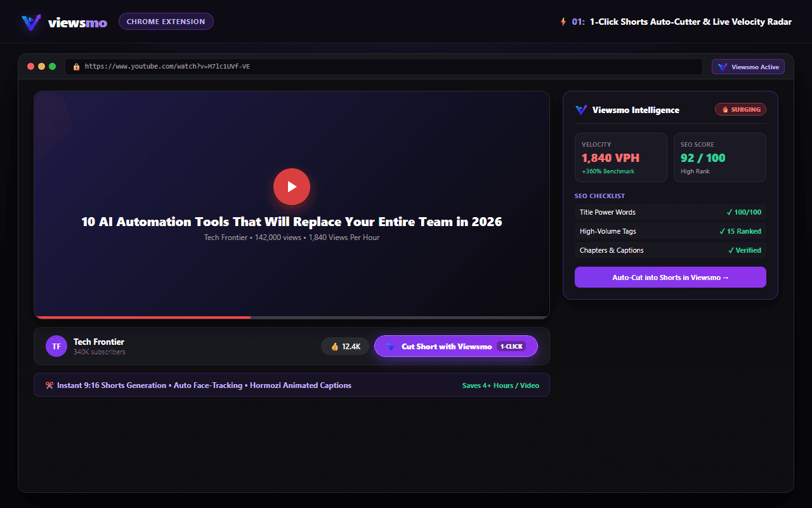Click the Viewsmo logo in the header

coord(64,22)
